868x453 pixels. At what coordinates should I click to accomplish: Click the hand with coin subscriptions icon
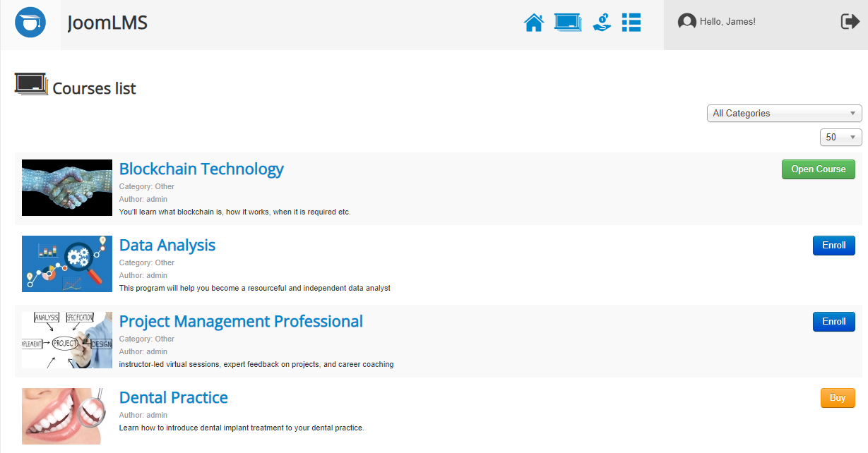[602, 23]
